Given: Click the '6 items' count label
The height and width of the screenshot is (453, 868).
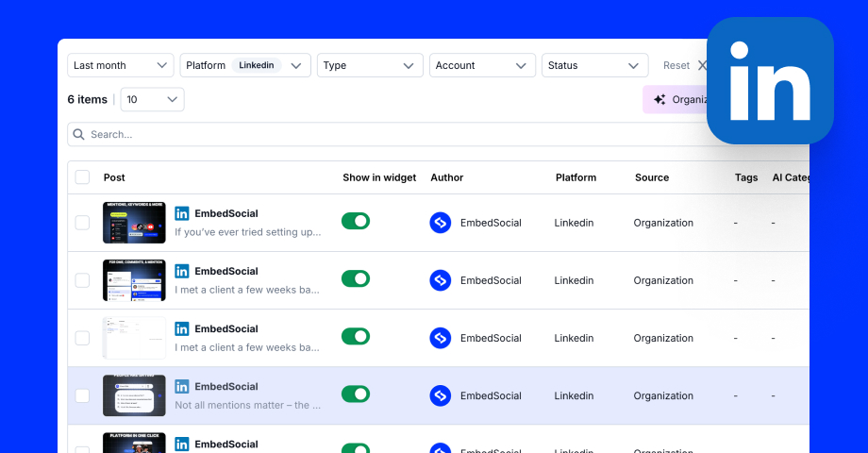Looking at the screenshot, I should (88, 100).
